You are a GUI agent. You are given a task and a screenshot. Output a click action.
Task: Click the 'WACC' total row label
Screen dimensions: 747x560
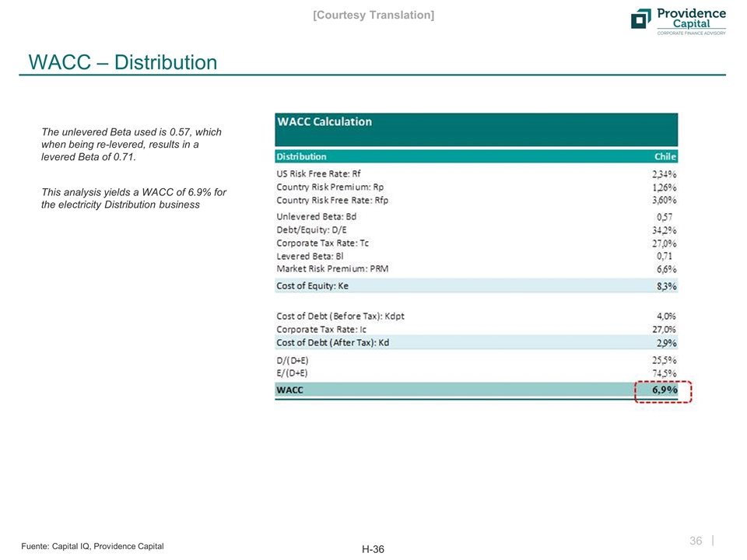(290, 390)
